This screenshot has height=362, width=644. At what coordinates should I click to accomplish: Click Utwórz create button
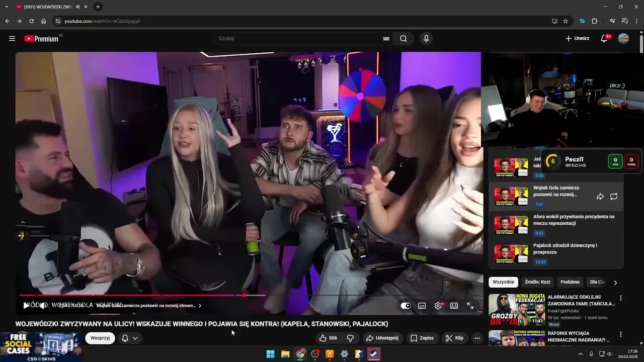577,39
